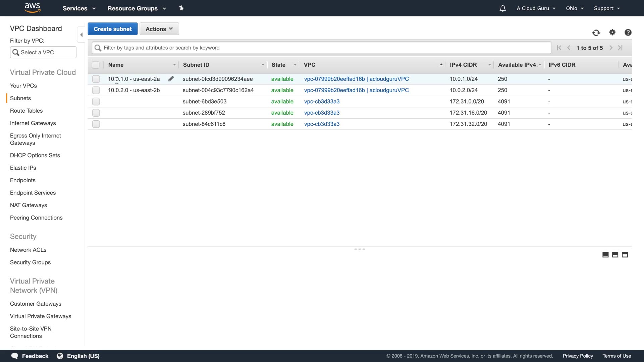Screen dimensions: 644x362
Task: Select the checkbox for subnet-6bd3e503
Action: pos(96,102)
